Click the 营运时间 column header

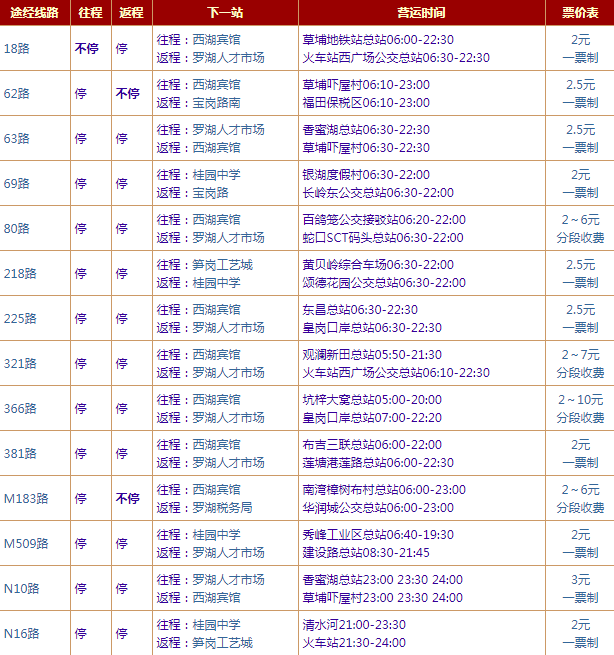coord(421,12)
